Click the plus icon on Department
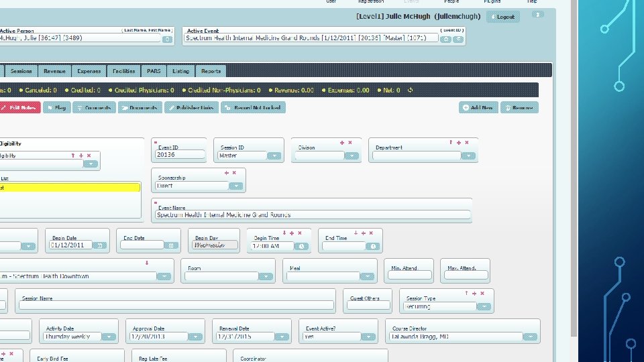 pyautogui.click(x=459, y=142)
